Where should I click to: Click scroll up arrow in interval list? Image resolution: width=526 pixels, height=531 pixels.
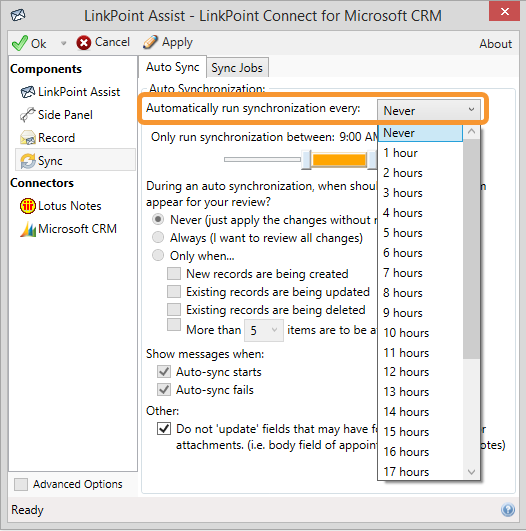pyautogui.click(x=471, y=131)
